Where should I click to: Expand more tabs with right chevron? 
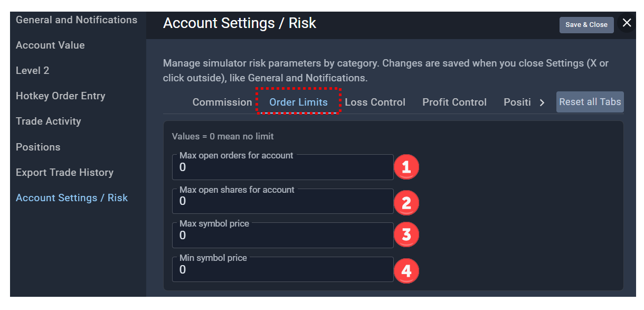pyautogui.click(x=542, y=102)
